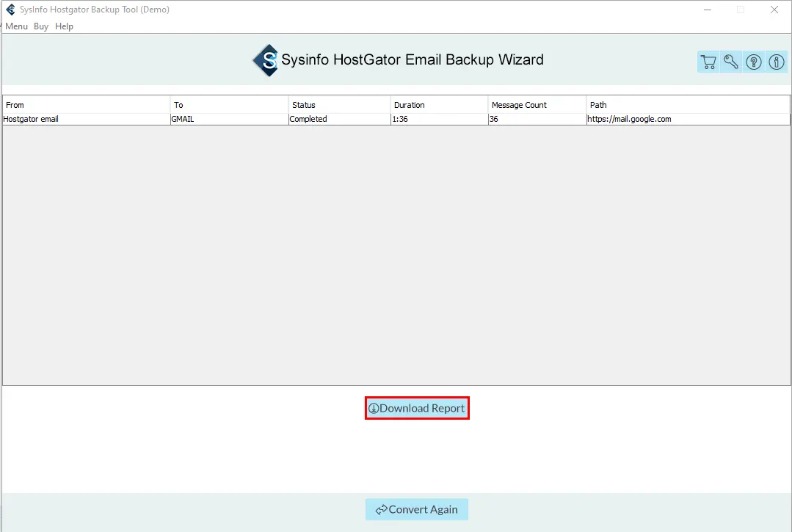Viewport: 792px width, 532px height.
Task: Select the Path column header
Action: coord(688,105)
